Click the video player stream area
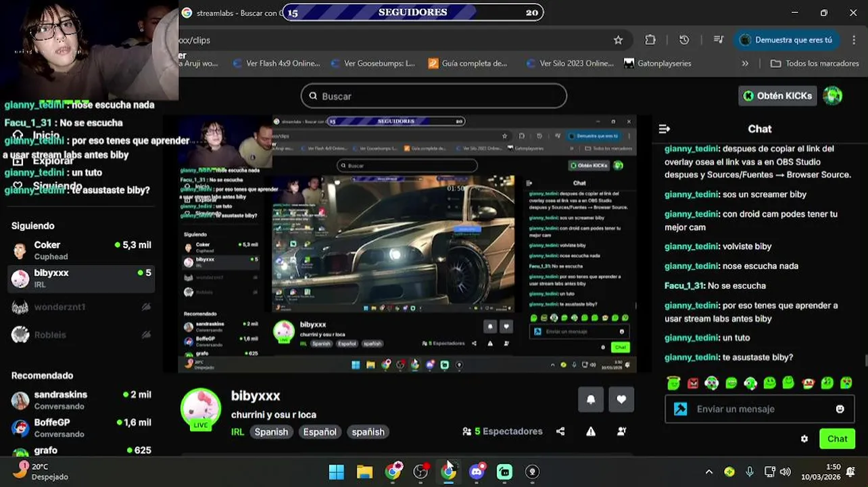Viewport: 868px width, 487px height. click(x=407, y=243)
